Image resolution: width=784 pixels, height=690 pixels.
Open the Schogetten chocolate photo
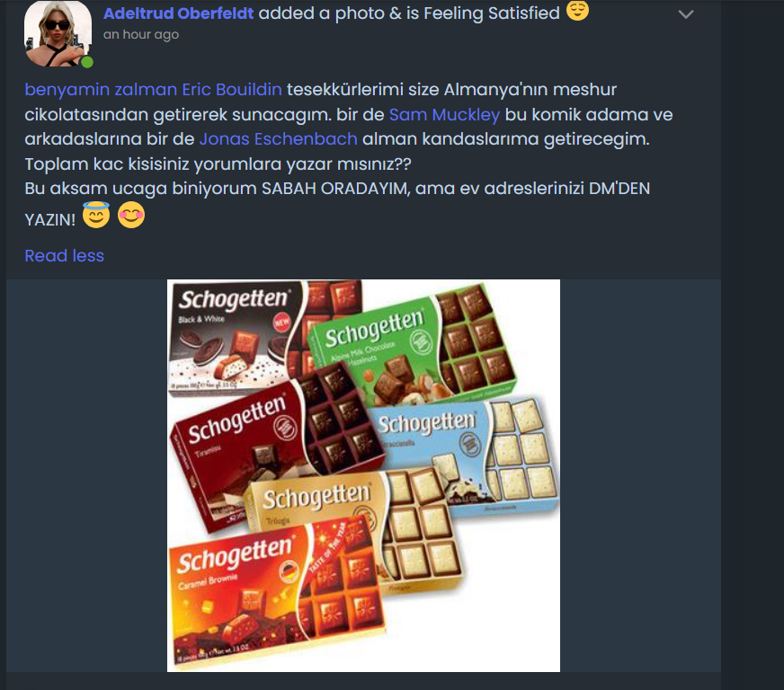coord(363,475)
